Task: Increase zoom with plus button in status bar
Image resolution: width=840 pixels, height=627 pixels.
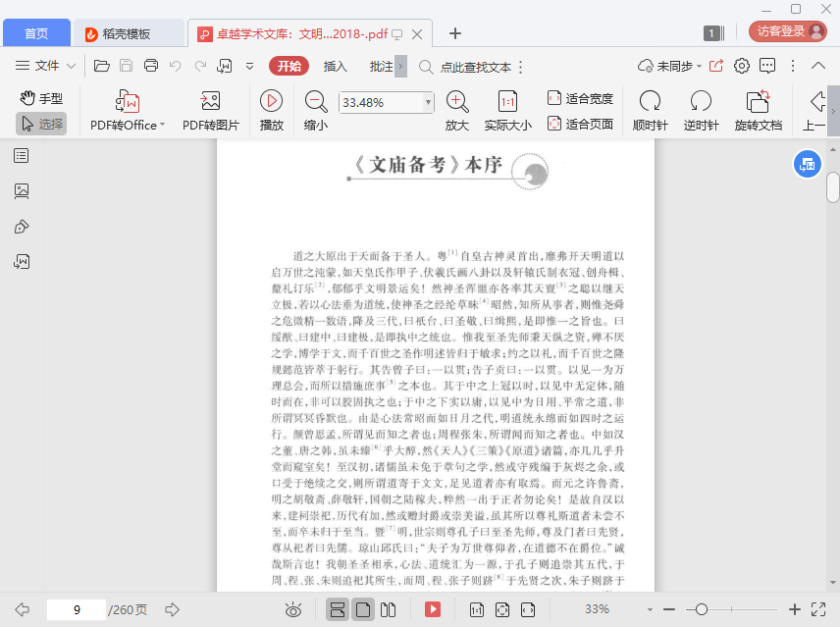Action: tap(795, 609)
